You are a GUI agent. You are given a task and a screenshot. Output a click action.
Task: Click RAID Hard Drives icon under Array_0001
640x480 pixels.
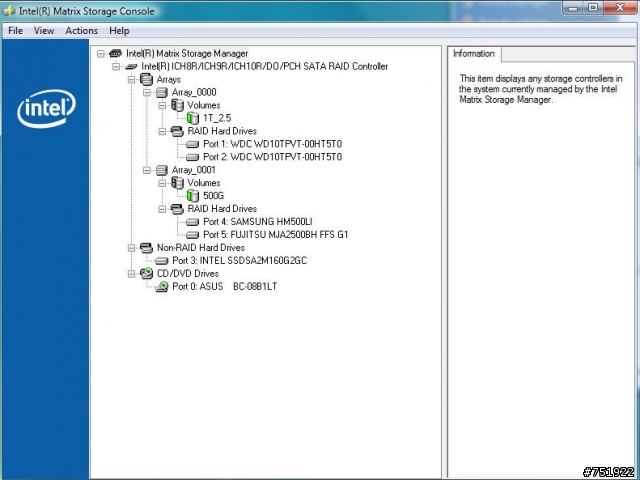click(177, 209)
